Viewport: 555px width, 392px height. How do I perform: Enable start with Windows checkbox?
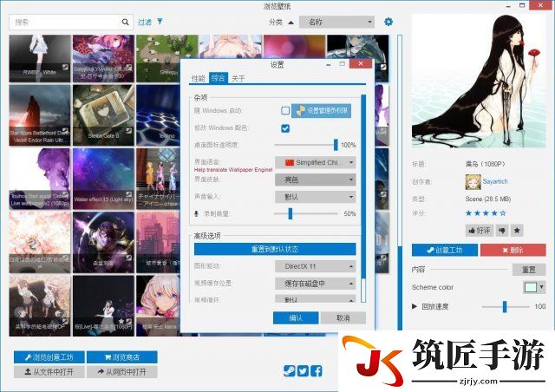point(285,111)
